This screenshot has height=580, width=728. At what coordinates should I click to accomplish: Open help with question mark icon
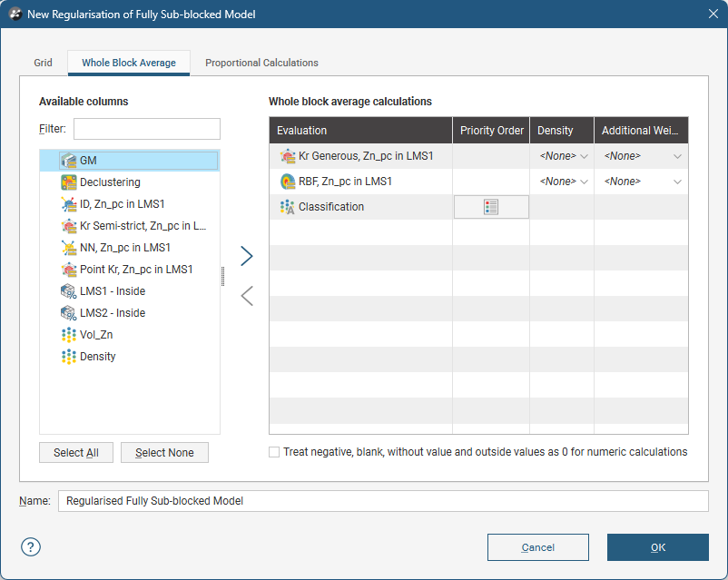32,546
